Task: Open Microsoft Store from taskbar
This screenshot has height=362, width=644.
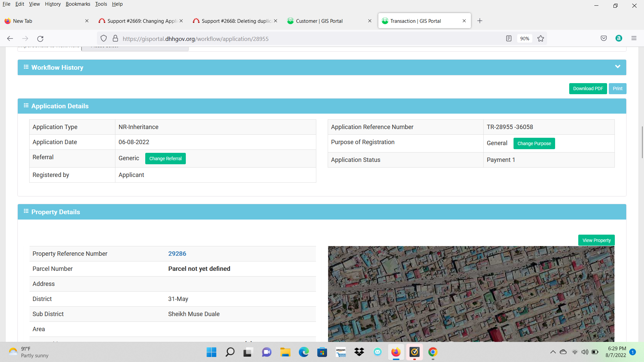Action: 322,352
